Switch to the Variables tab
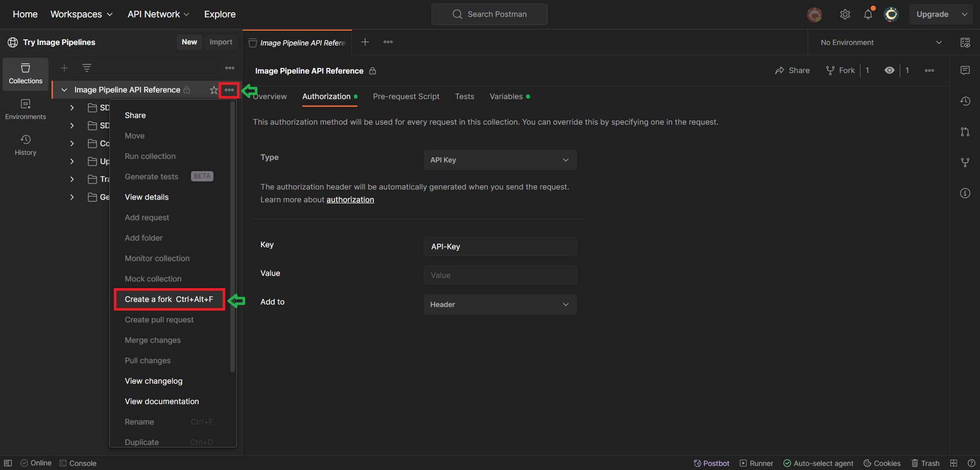 [509, 97]
